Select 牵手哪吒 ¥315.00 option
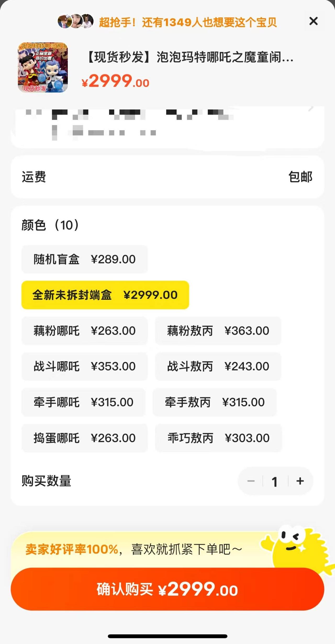Screen dimensions: 335x644 tap(83, 402)
